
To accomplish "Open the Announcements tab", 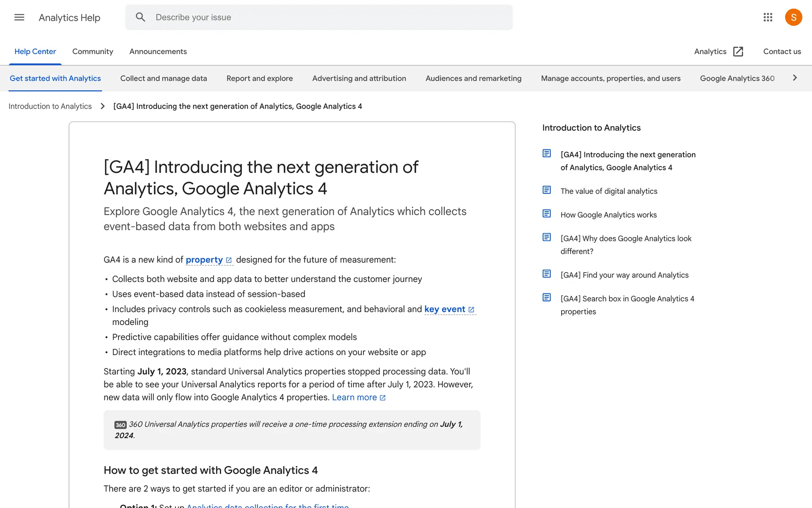I will pyautogui.click(x=158, y=52).
